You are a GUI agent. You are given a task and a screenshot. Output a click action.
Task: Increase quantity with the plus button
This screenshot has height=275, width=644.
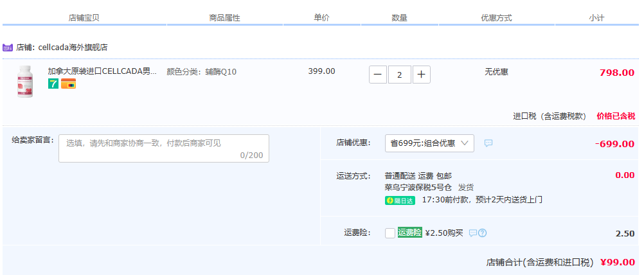422,75
